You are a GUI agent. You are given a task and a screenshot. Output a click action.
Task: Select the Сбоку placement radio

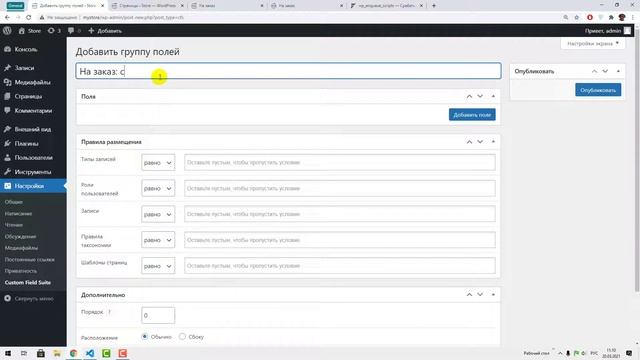[x=182, y=336]
